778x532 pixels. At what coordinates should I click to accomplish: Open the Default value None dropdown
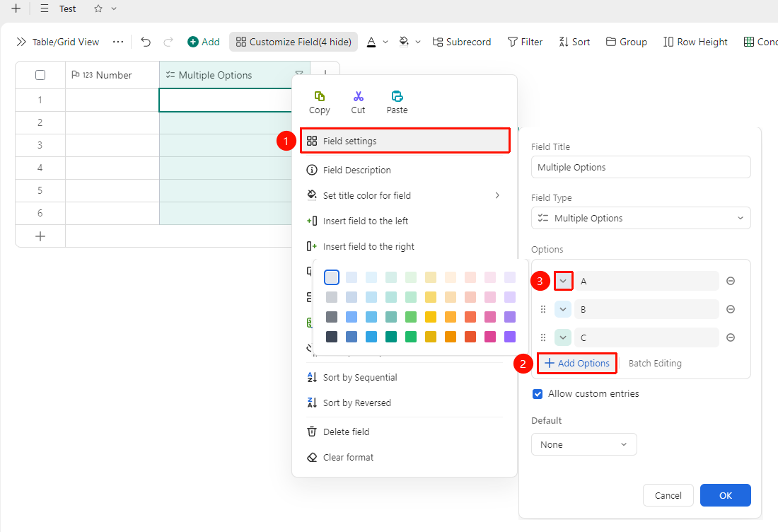pyautogui.click(x=584, y=445)
